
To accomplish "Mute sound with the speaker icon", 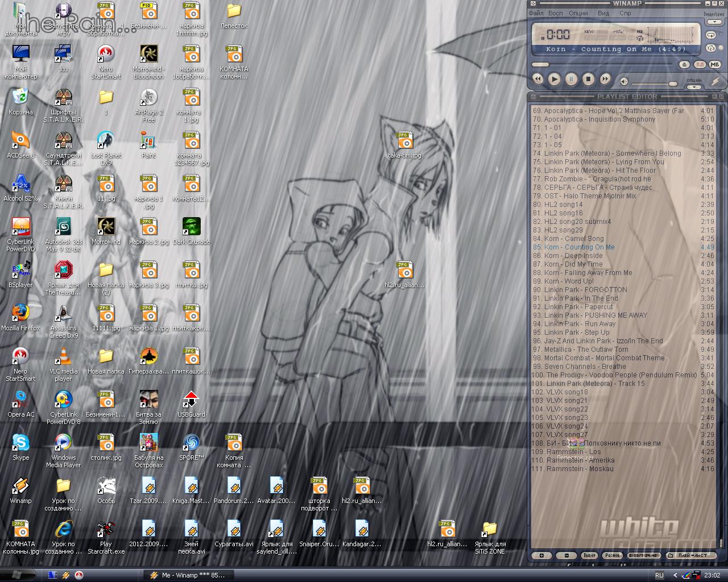I will 624,82.
